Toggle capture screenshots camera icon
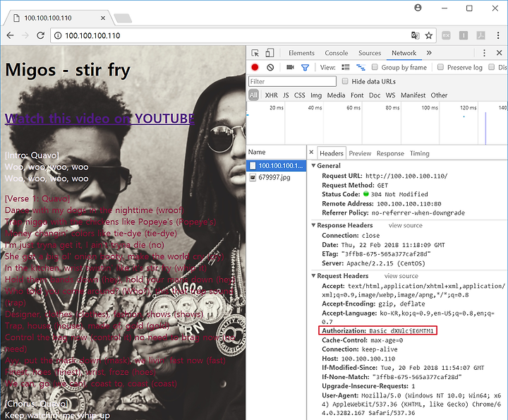 (x=290, y=67)
